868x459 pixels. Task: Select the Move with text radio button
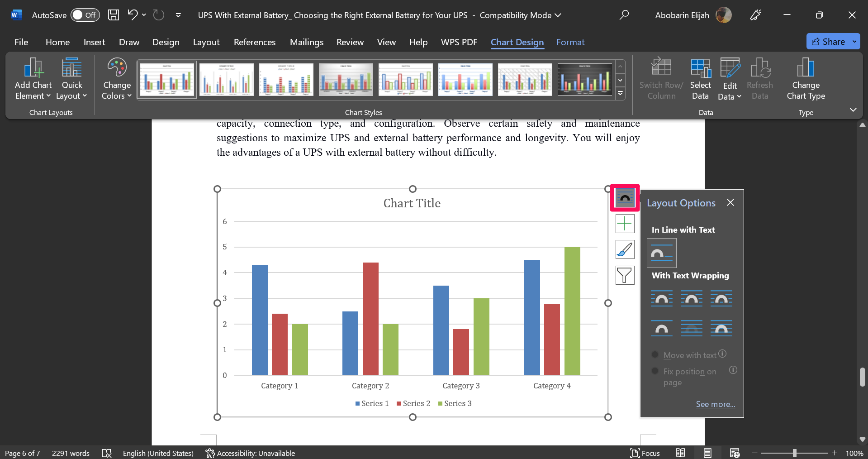coord(655,354)
